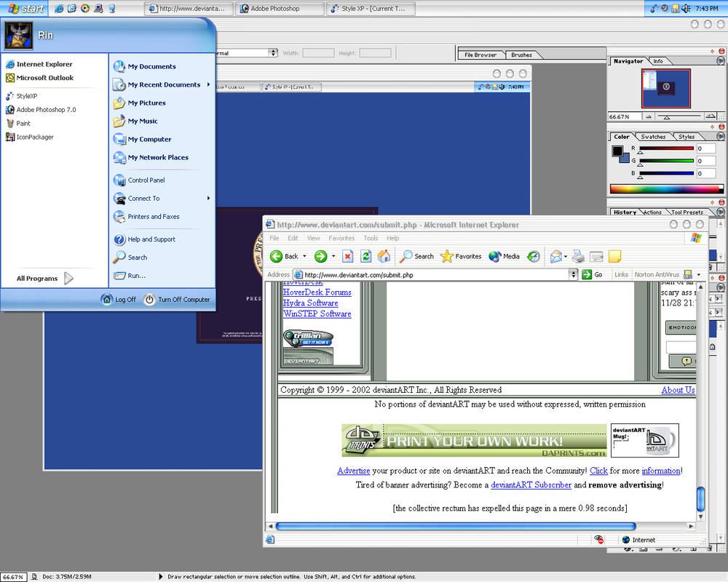Open My Computer in the Start menu
Viewport: 728px width, 582px height.
coord(142,139)
